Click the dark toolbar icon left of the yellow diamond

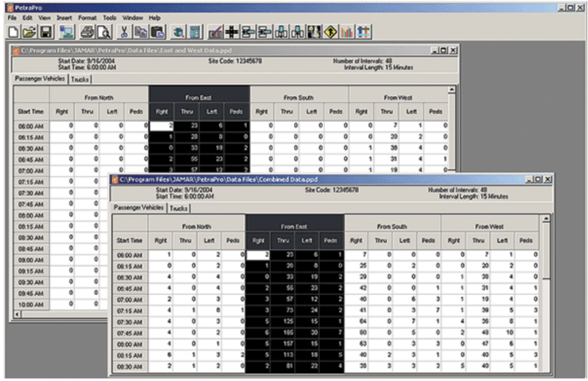(314, 32)
